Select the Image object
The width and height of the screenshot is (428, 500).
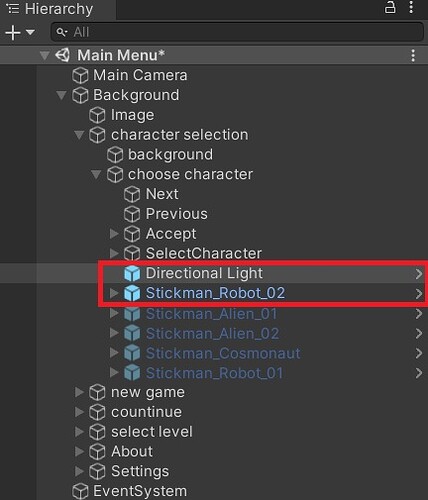coord(132,115)
